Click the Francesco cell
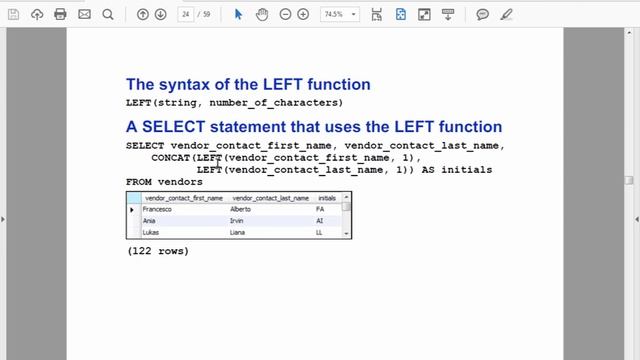The width and height of the screenshot is (640, 360). (x=157, y=209)
